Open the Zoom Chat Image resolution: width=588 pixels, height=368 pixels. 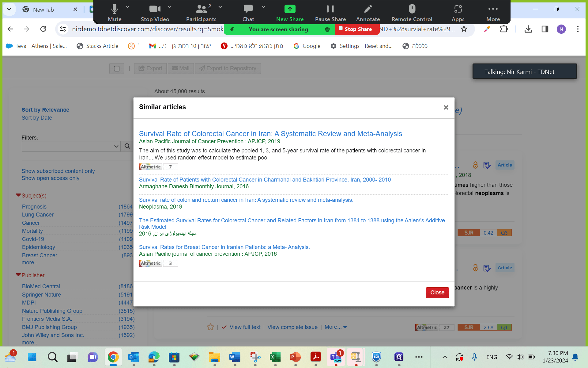click(x=248, y=13)
